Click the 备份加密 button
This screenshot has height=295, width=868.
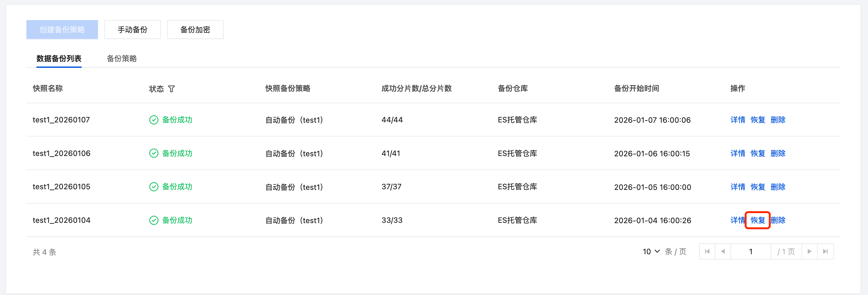coord(195,29)
